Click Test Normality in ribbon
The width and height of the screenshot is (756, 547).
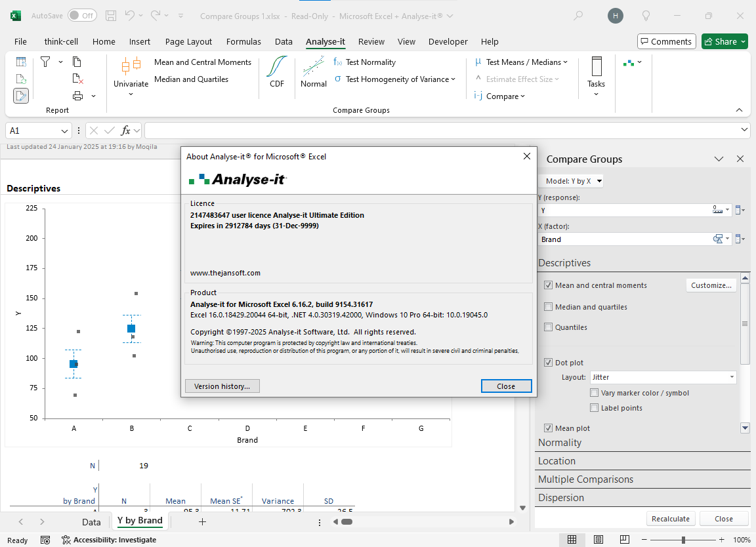point(364,62)
